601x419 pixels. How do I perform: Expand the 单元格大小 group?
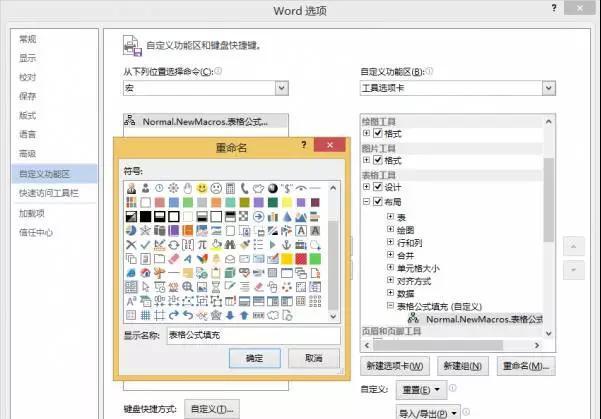click(x=390, y=268)
